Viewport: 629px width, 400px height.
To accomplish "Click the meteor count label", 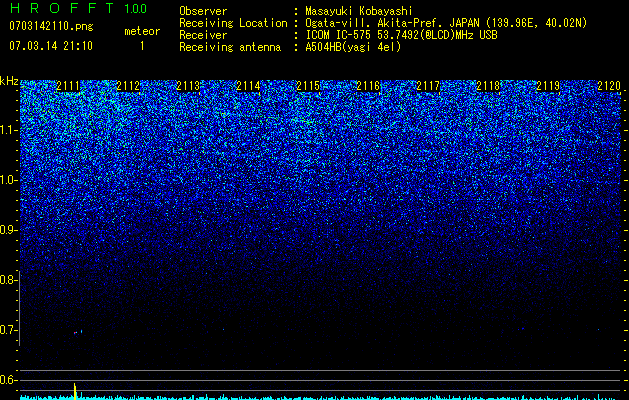I will (x=142, y=31).
